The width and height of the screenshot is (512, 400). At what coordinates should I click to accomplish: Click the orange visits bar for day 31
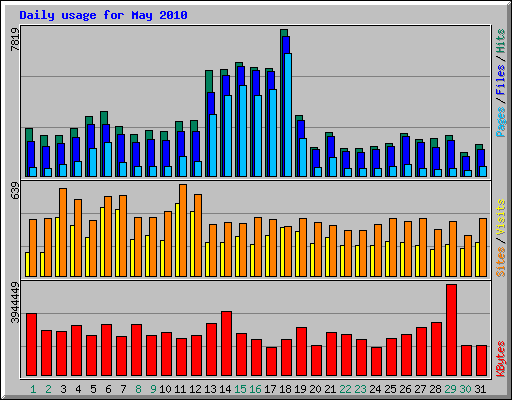[x=483, y=247]
